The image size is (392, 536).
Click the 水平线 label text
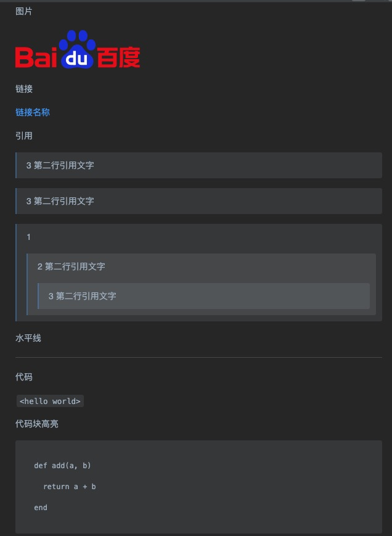[28, 339]
